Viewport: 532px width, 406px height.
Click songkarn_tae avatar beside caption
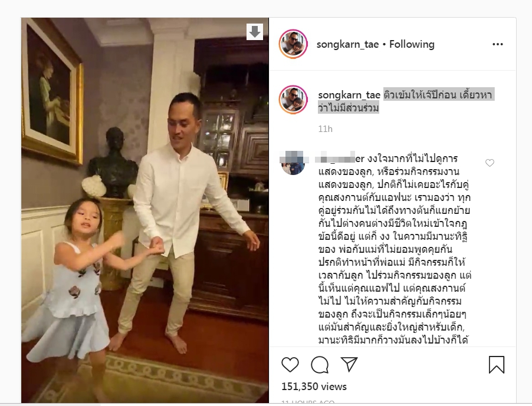293,100
